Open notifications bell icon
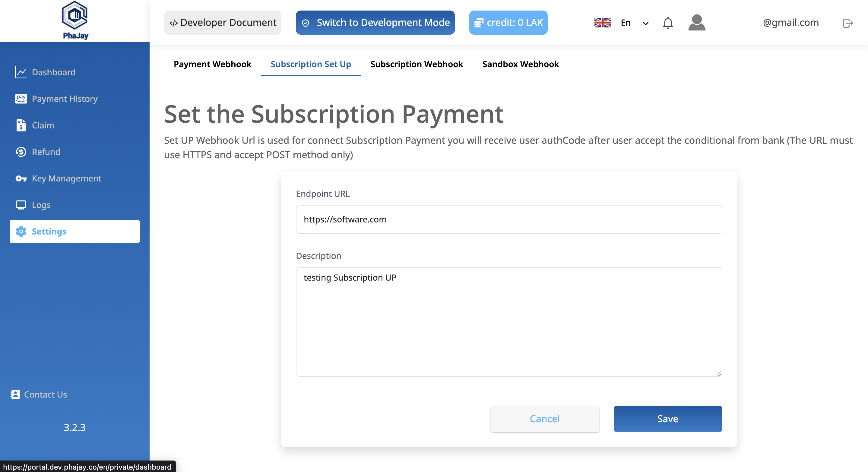Screen dimensions: 868x472 pos(667,23)
